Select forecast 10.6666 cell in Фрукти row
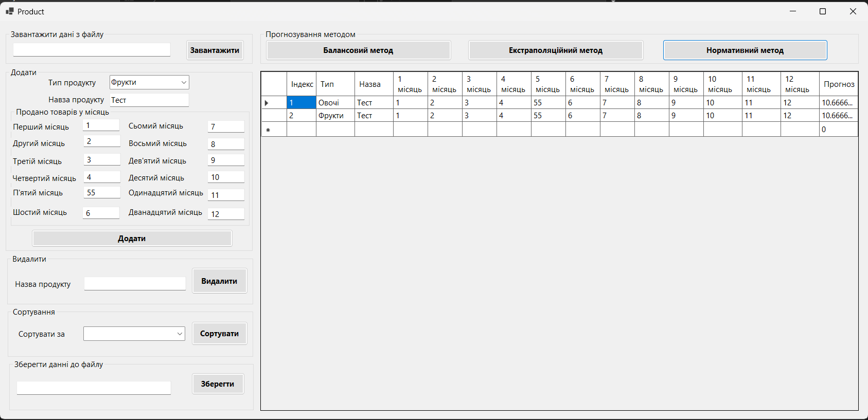 tap(839, 116)
